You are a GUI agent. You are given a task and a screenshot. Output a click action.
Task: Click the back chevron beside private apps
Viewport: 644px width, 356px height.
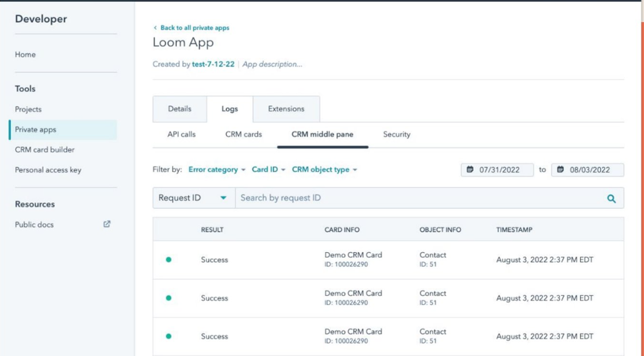(x=155, y=28)
